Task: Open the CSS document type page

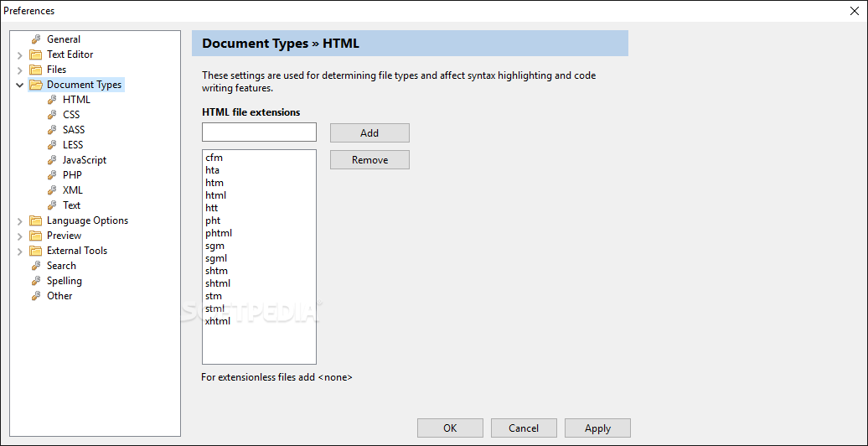Action: [x=71, y=115]
